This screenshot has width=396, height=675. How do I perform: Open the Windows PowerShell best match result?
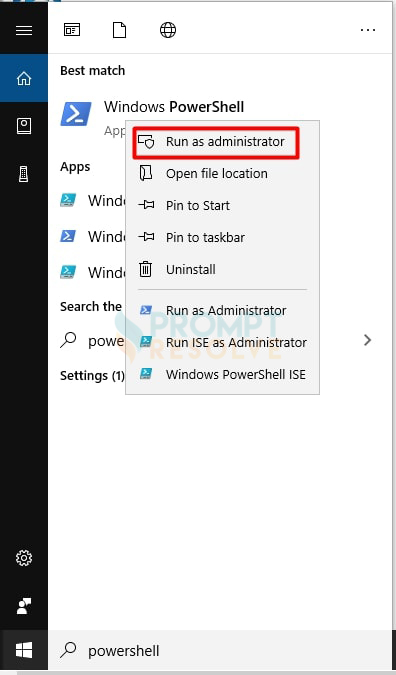[x=174, y=107]
